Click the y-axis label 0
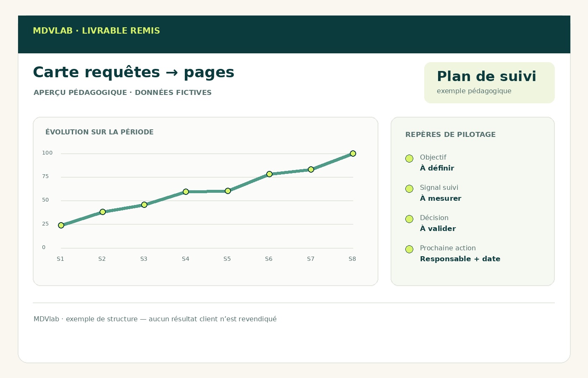 tap(44, 247)
